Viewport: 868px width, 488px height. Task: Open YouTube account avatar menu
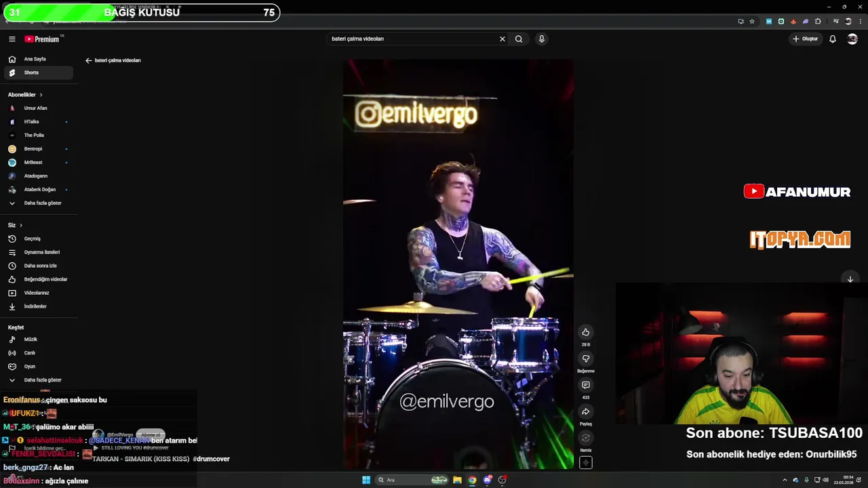pos(852,39)
